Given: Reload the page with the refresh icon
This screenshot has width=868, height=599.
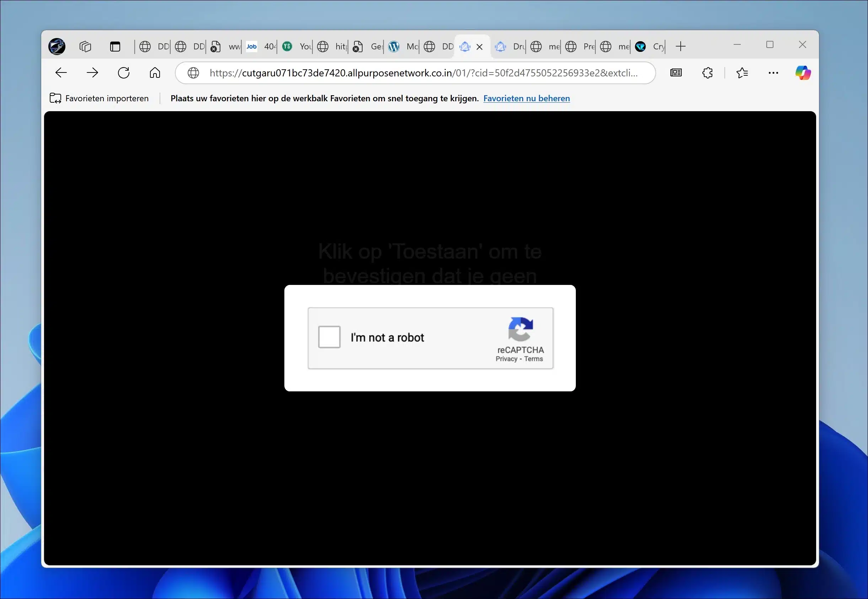Looking at the screenshot, I should click(123, 73).
